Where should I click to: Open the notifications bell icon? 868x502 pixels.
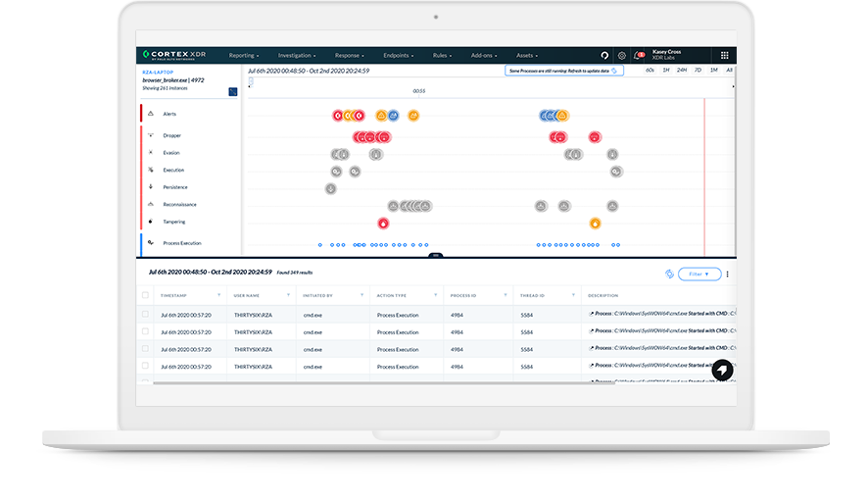pos(639,56)
